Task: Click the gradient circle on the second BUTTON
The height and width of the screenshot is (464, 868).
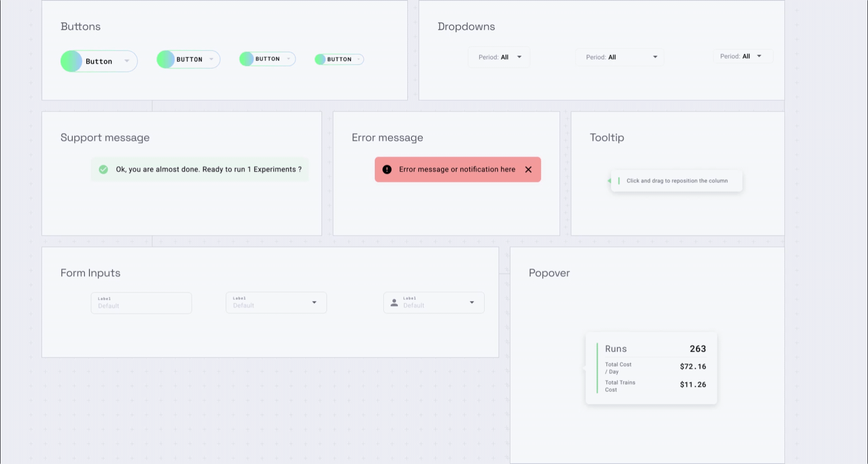Action: (166, 59)
